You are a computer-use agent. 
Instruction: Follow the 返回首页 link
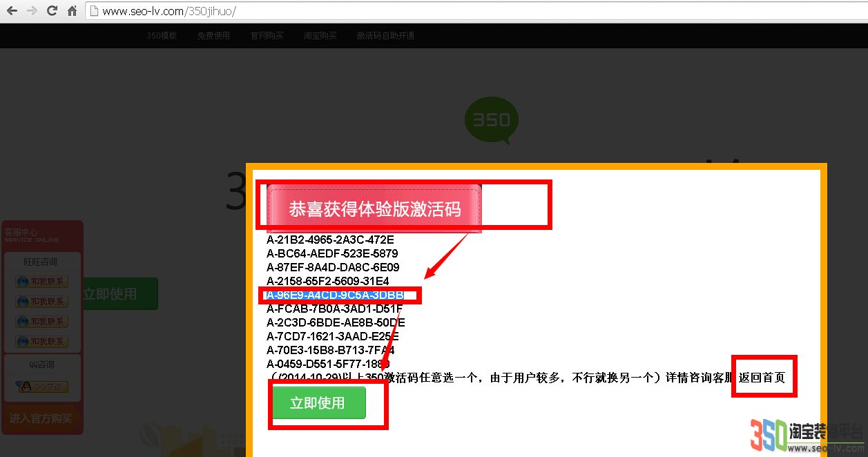pyautogui.click(x=762, y=378)
